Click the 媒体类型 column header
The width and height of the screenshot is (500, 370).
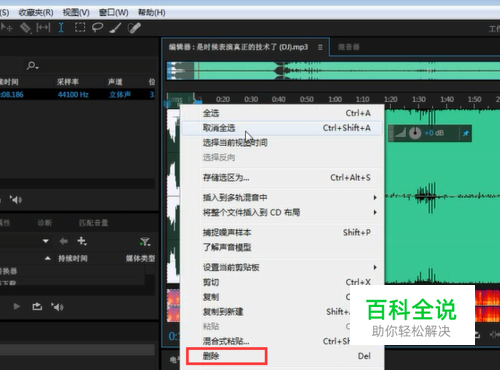click(x=140, y=258)
